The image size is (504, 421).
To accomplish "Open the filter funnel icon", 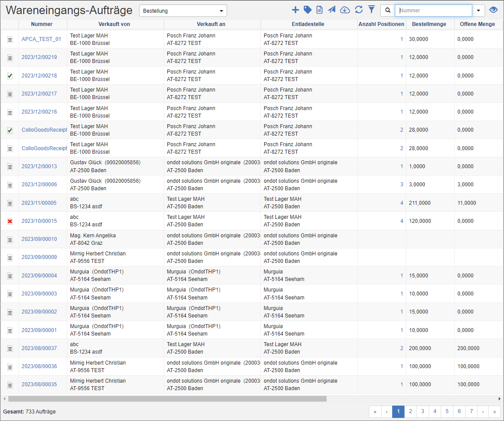I will click(x=372, y=10).
